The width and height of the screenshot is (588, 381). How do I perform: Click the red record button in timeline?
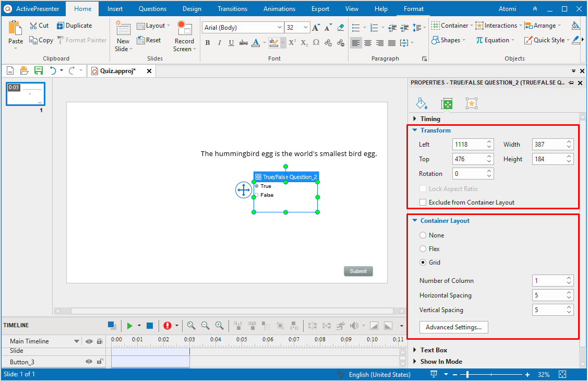click(167, 326)
